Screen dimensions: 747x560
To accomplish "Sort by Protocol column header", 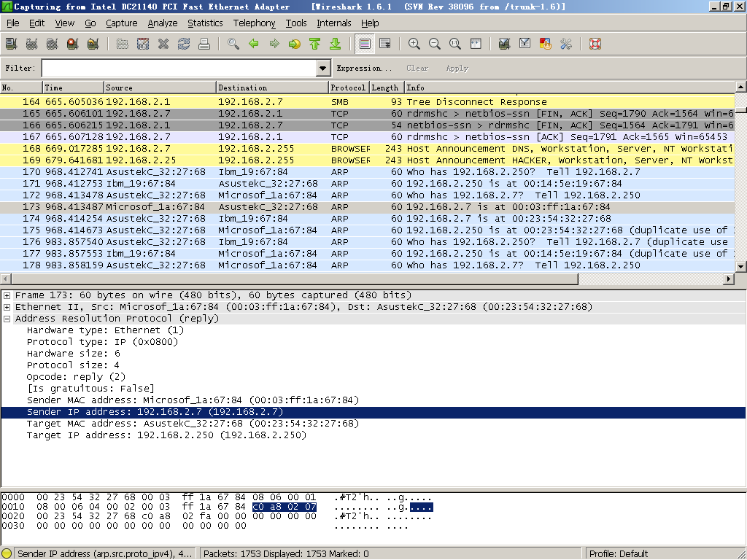I will coord(349,87).
